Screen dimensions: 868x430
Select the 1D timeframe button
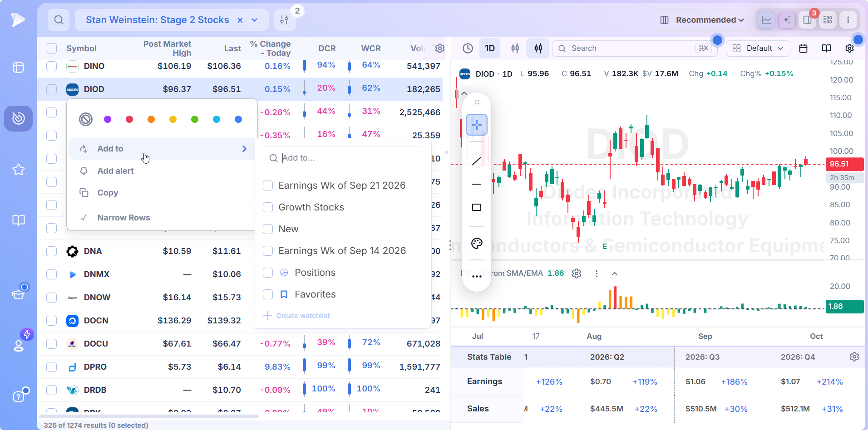point(490,48)
